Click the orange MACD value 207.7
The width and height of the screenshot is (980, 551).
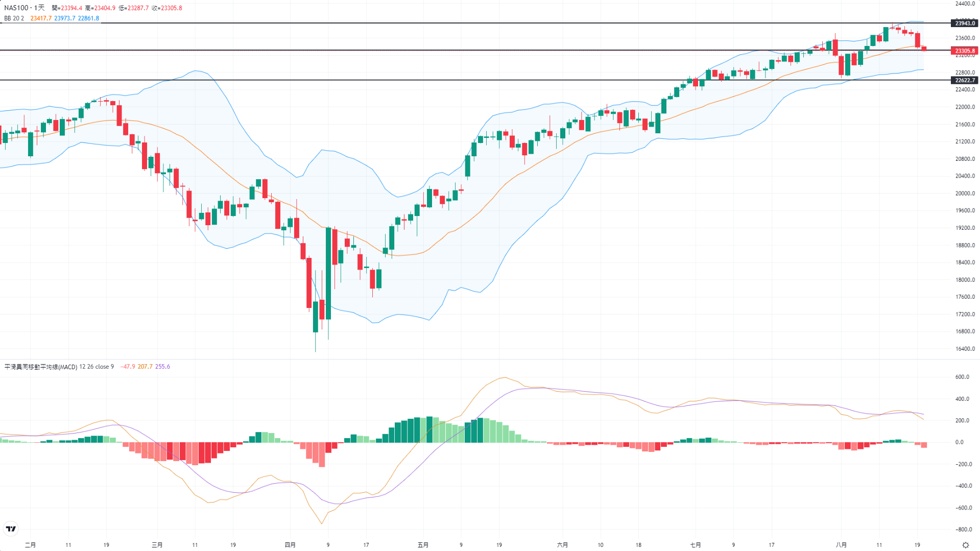pyautogui.click(x=145, y=367)
